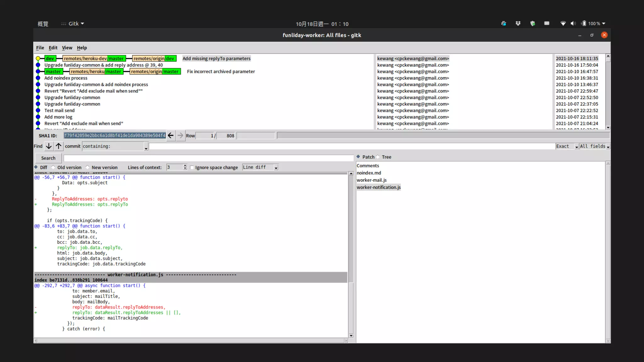Open the Line diff dropdown
644x362 pixels.
tap(276, 168)
